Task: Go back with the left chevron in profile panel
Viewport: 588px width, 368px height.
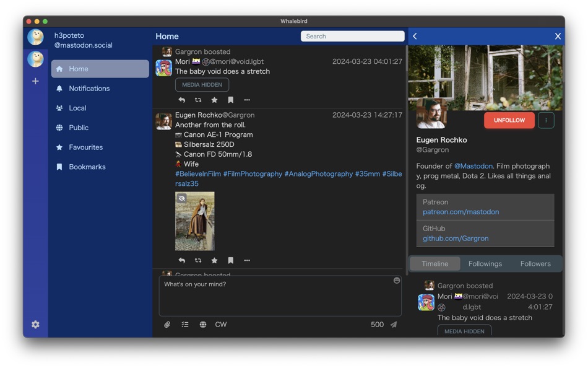Action: pyautogui.click(x=415, y=36)
